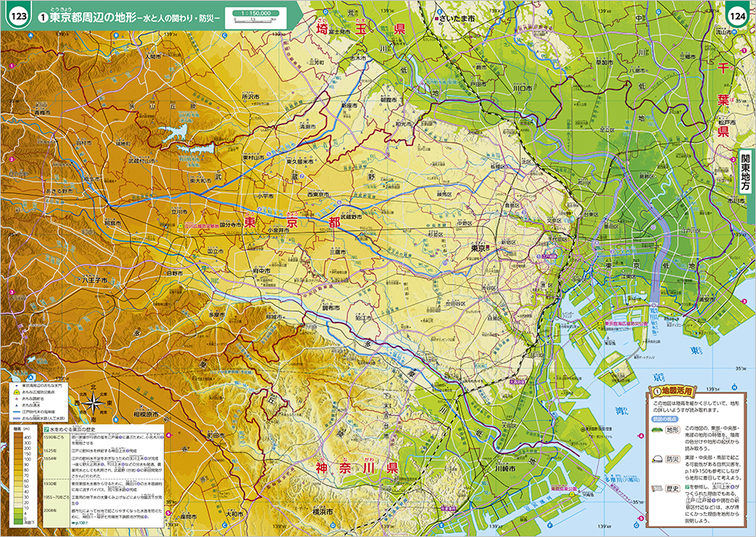
Task: Click the 川口市 label
Action: click(x=522, y=88)
